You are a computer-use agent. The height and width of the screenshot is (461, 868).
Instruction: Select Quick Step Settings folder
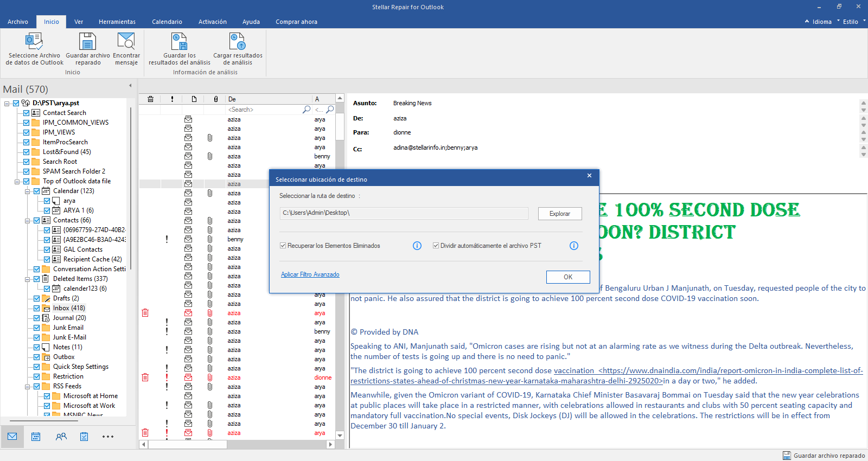point(81,367)
